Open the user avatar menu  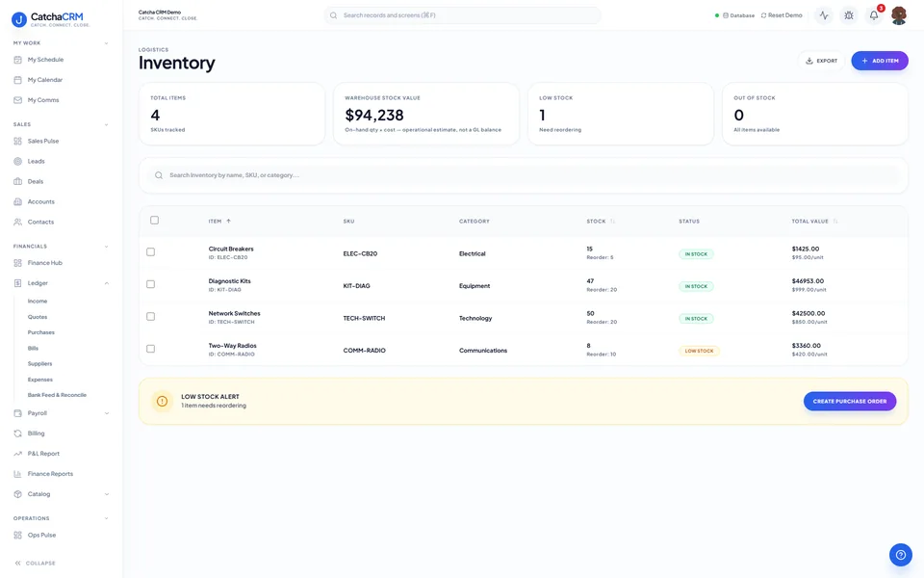point(899,15)
